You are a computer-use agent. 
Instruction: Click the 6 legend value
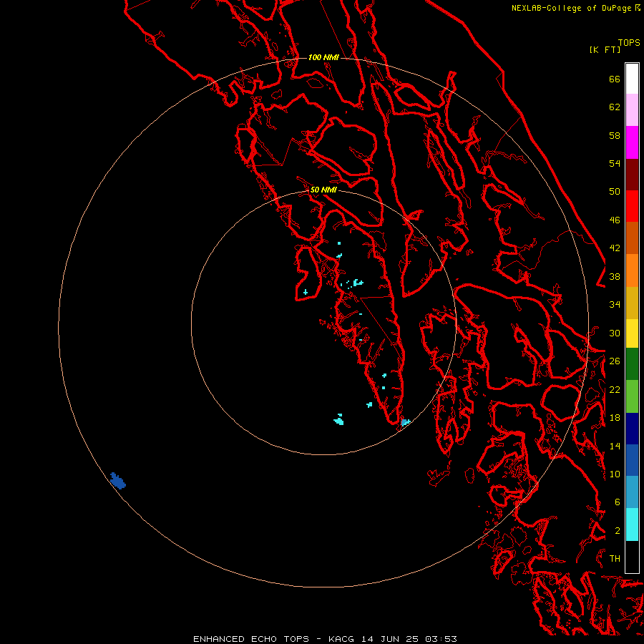point(617,502)
